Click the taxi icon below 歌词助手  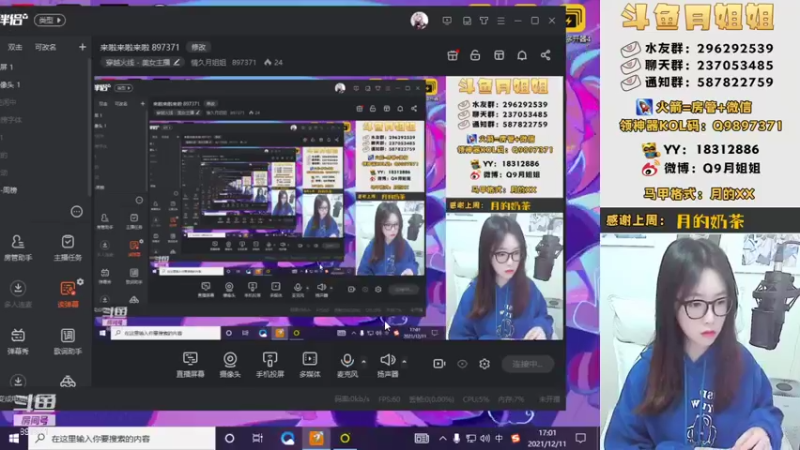coord(68,382)
